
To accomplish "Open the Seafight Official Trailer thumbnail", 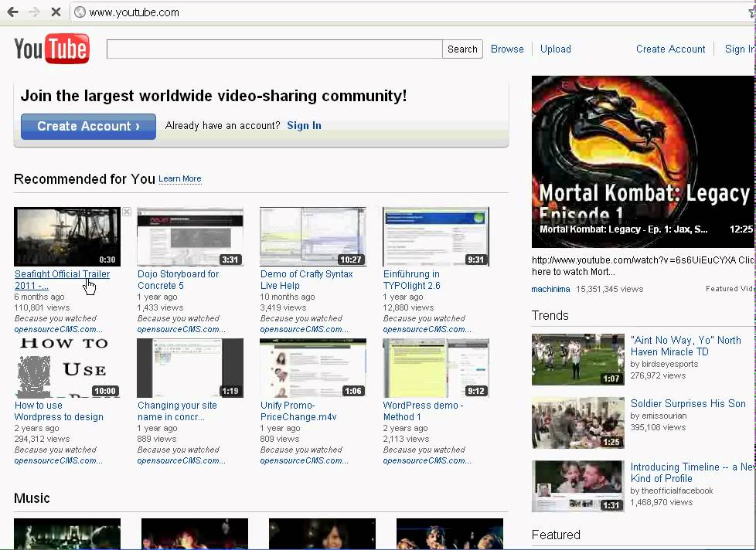I will pyautogui.click(x=67, y=236).
